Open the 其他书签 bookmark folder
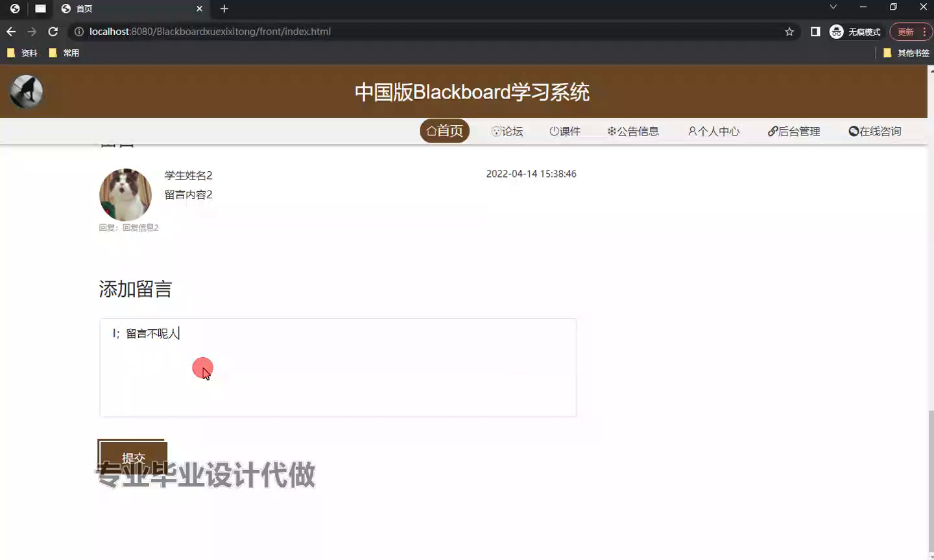934x560 pixels. [x=907, y=53]
